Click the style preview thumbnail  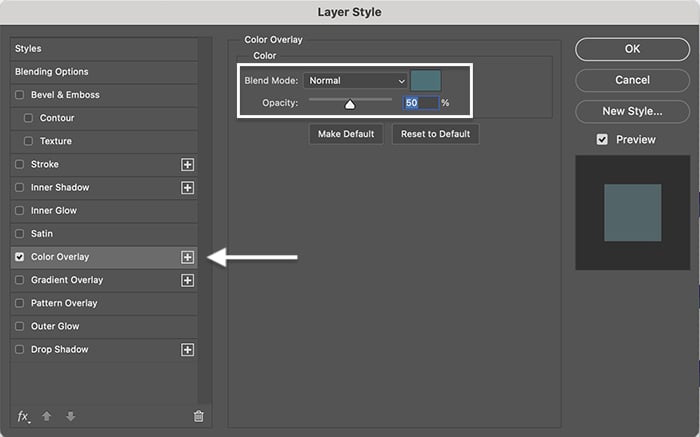pyautogui.click(x=633, y=212)
